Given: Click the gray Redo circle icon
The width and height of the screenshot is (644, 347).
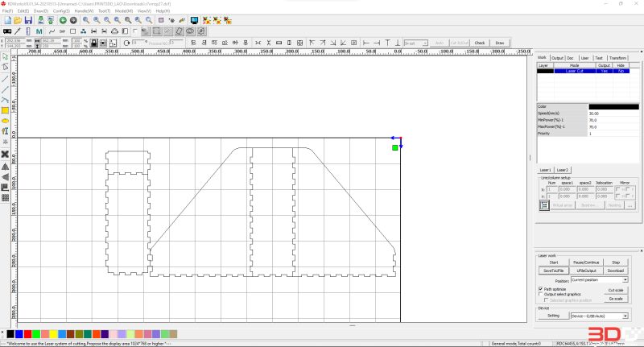Looking at the screenshot, I should point(73,20).
